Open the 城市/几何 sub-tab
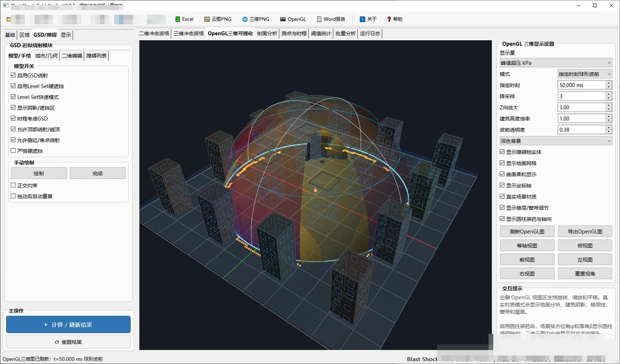620x364 pixels. (46, 56)
